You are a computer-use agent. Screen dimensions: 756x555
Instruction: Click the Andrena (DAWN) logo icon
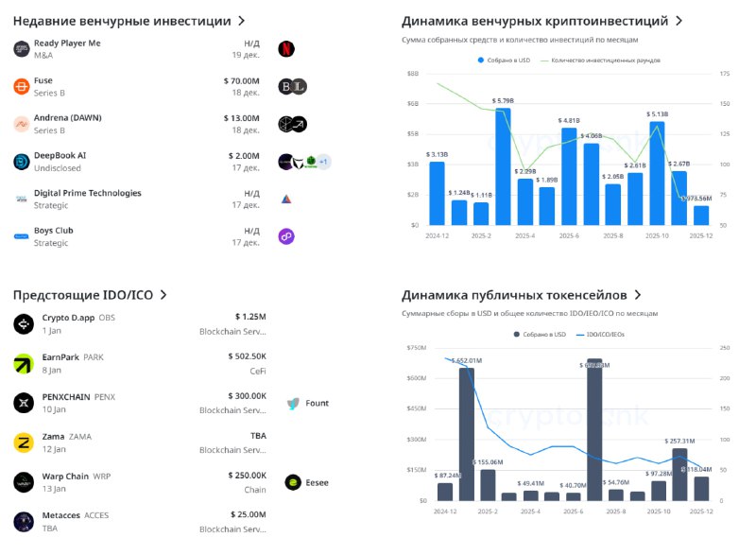(22, 124)
